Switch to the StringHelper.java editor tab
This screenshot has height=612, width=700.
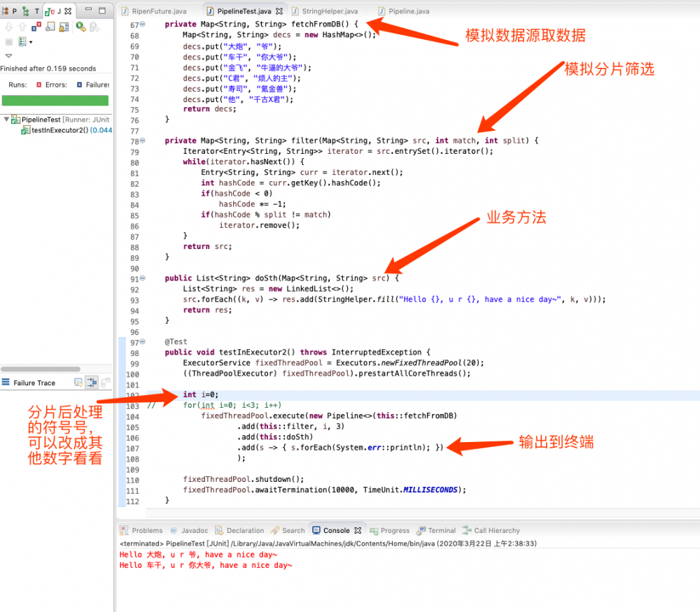tap(325, 11)
